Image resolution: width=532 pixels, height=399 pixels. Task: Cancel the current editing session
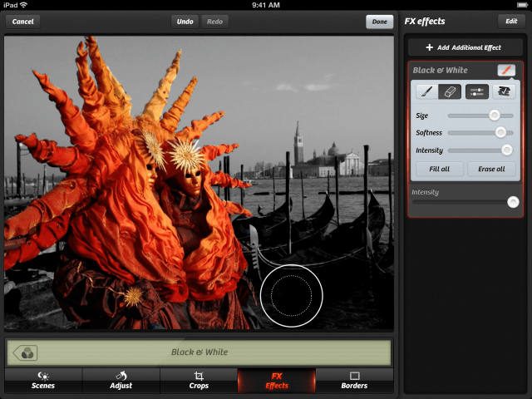coord(23,21)
